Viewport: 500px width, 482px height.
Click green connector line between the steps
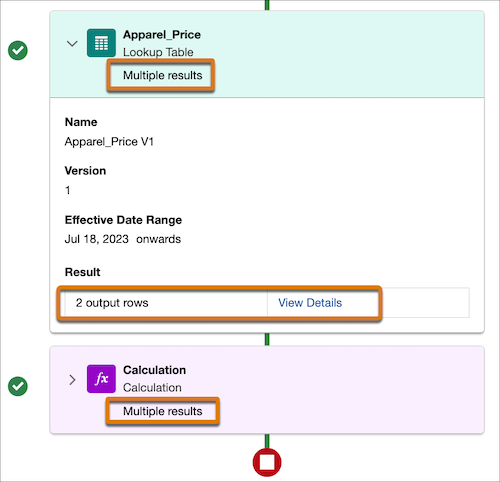click(267, 339)
